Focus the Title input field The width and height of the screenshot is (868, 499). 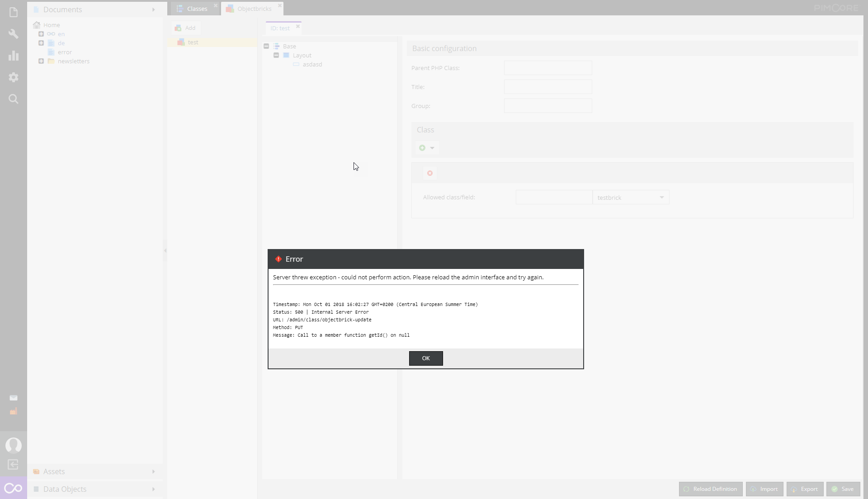pyautogui.click(x=548, y=87)
